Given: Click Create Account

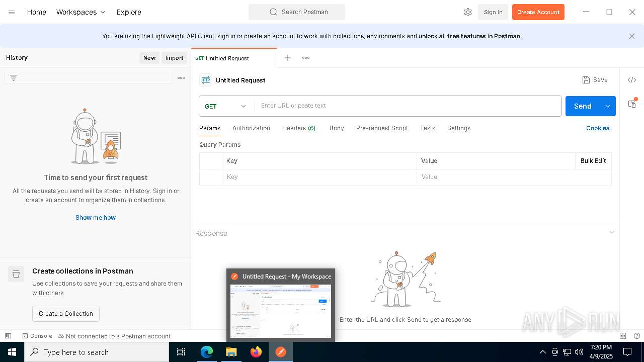Looking at the screenshot, I should pyautogui.click(x=538, y=12).
